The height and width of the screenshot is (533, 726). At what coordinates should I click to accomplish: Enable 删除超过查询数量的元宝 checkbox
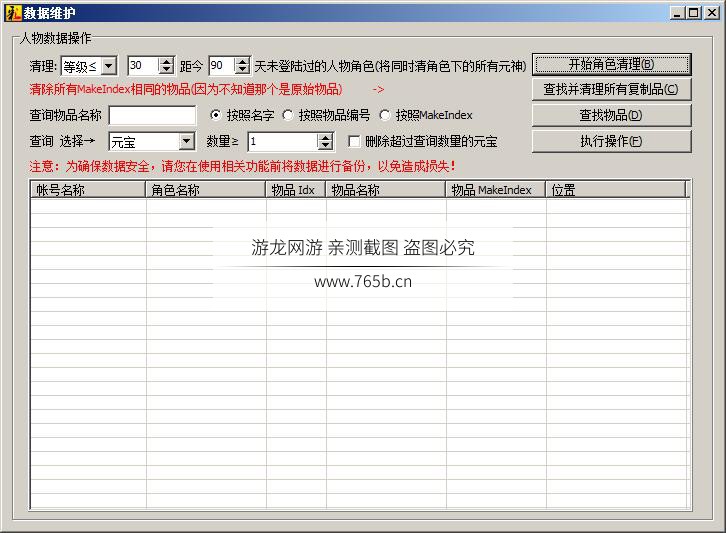pyautogui.click(x=354, y=142)
